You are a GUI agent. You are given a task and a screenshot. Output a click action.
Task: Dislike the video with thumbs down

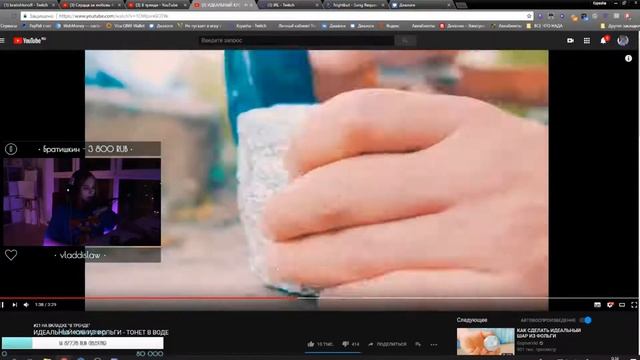click(351, 344)
